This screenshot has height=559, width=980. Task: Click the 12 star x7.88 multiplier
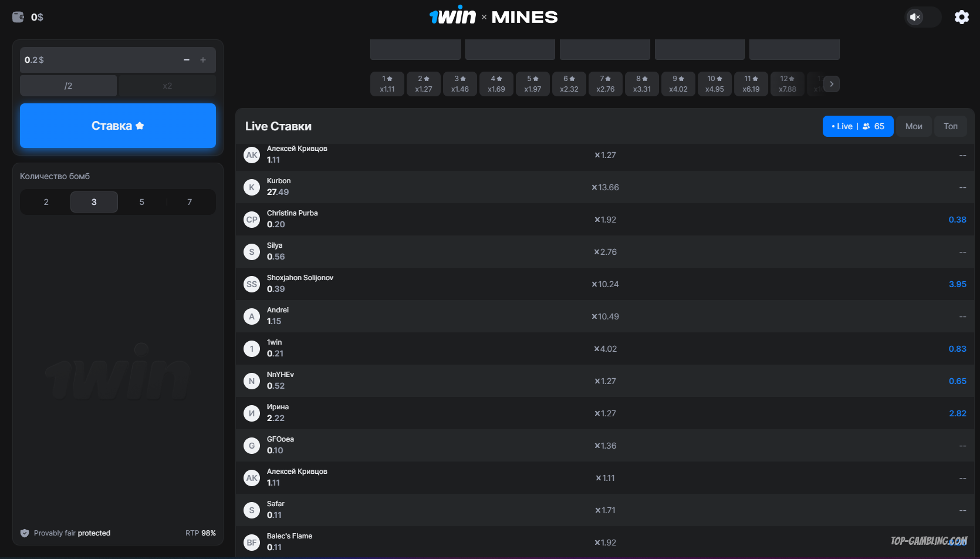click(x=788, y=84)
